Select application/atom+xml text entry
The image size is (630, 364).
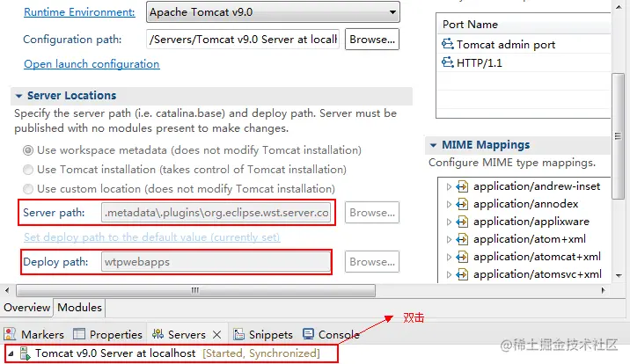point(530,239)
